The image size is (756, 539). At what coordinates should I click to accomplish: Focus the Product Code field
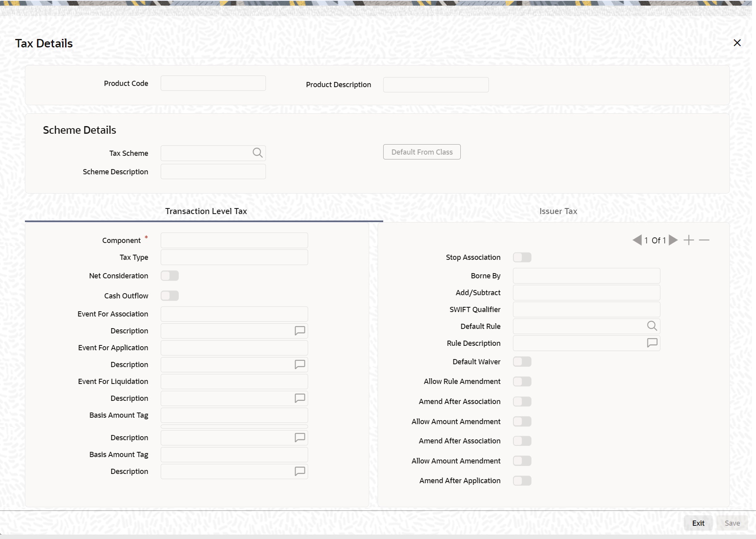click(x=213, y=83)
